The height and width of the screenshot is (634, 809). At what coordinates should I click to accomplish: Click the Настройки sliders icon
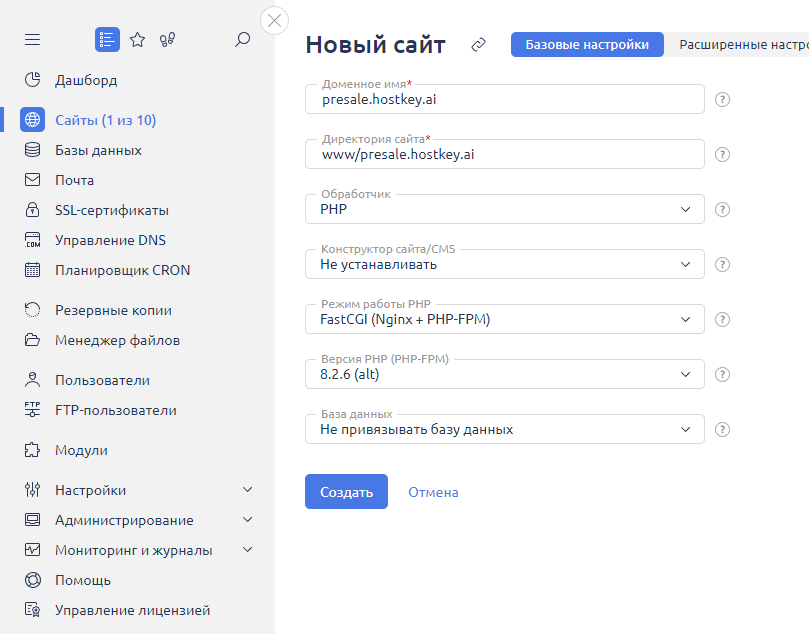click(x=33, y=490)
